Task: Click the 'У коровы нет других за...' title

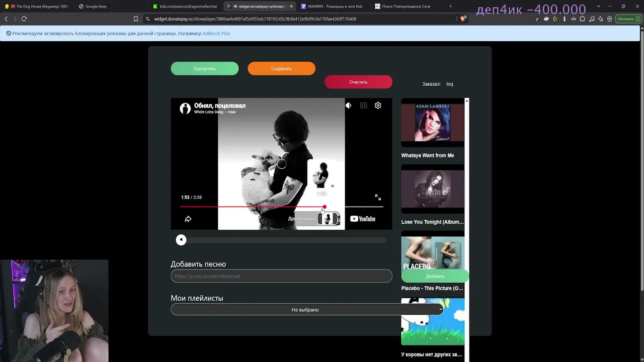Action: 432,354
